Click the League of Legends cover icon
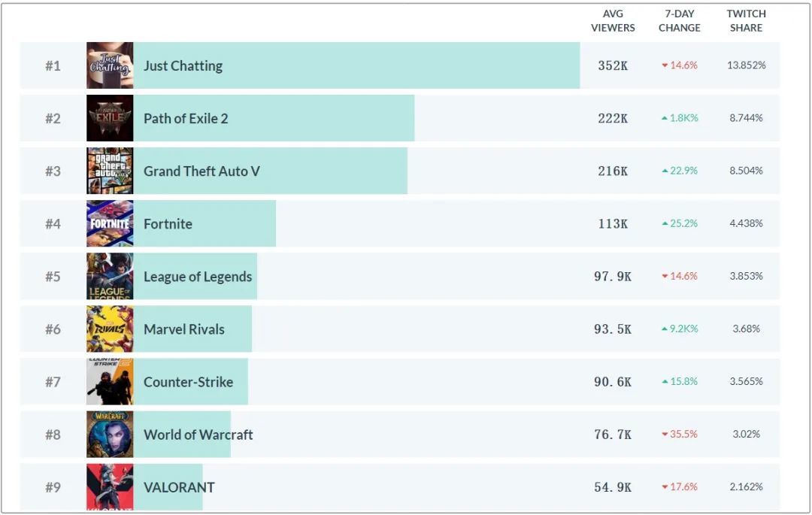812x515 pixels. click(110, 276)
